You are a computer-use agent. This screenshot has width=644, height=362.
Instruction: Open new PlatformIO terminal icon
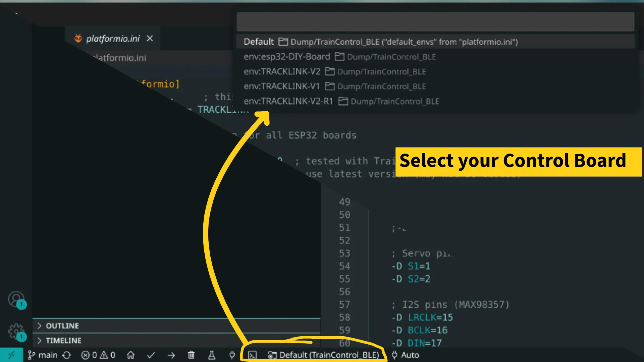[252, 355]
